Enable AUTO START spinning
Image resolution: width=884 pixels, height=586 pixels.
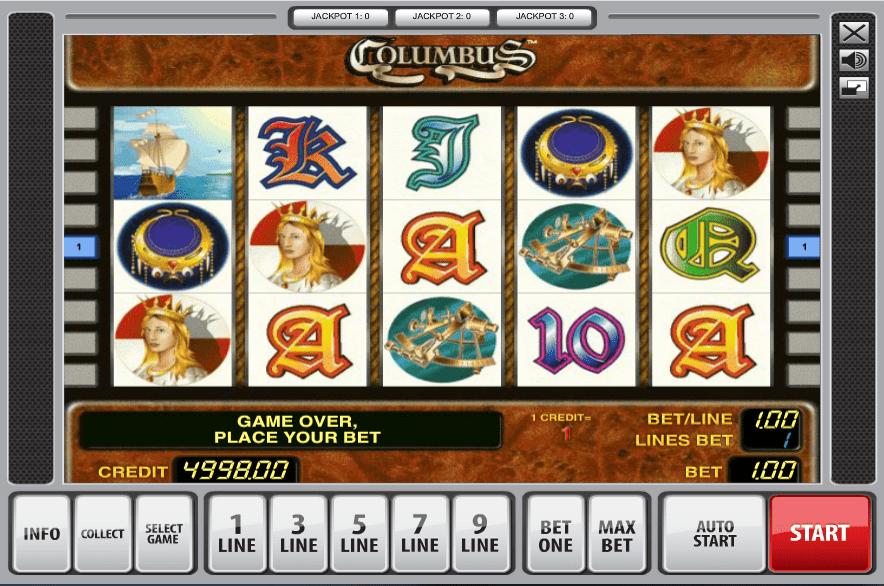point(714,534)
